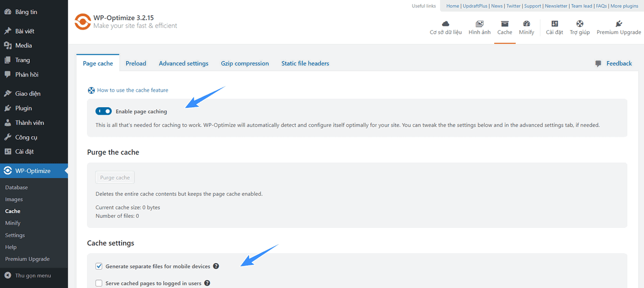The height and width of the screenshot is (288, 644).
Task: Click lifebuoy icon beside cache feature help
Action: click(x=91, y=90)
